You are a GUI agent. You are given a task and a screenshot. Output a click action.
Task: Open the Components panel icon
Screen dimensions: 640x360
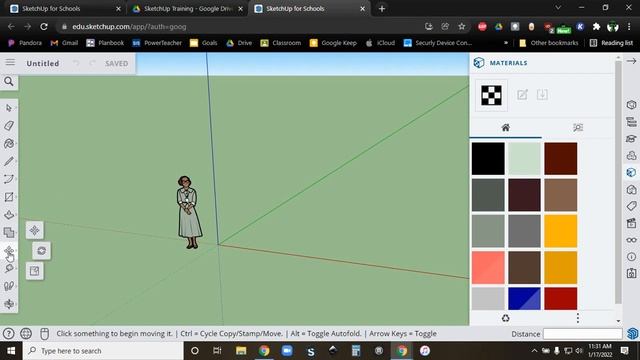631,156
